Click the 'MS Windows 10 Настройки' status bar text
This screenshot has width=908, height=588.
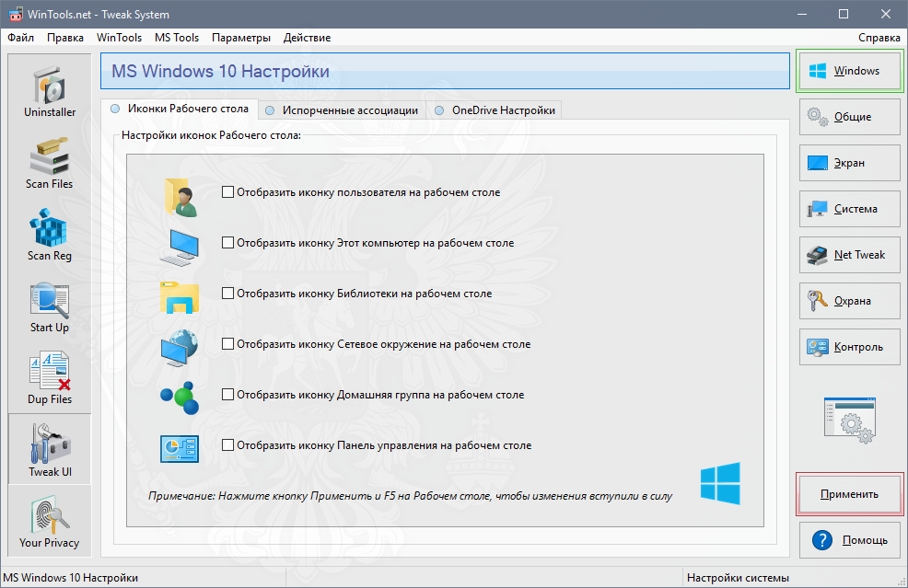pos(71,578)
